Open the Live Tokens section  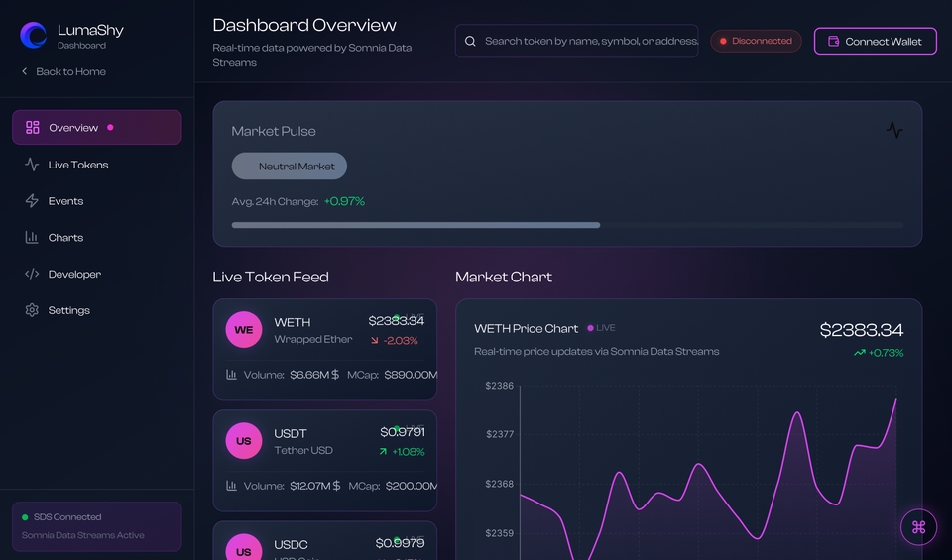coord(78,165)
